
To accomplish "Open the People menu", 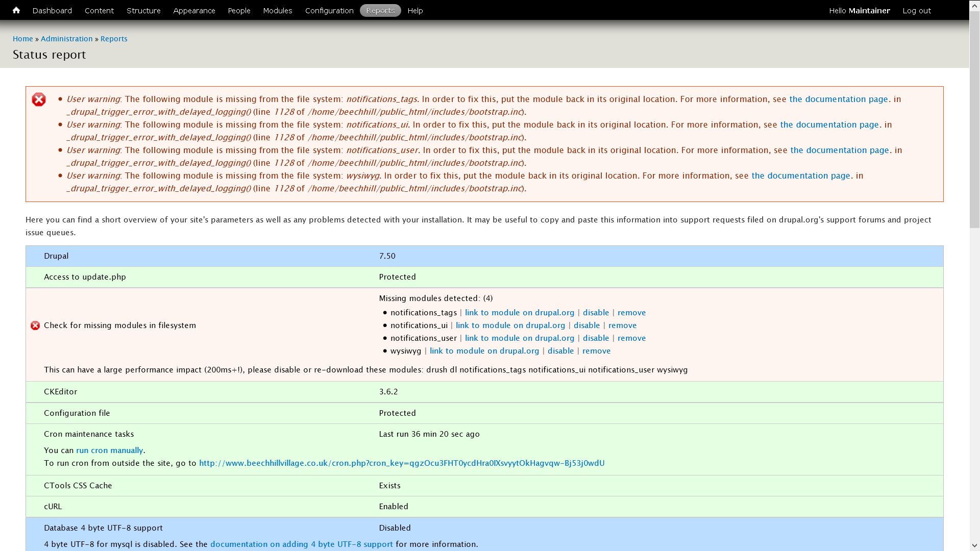I will [239, 10].
